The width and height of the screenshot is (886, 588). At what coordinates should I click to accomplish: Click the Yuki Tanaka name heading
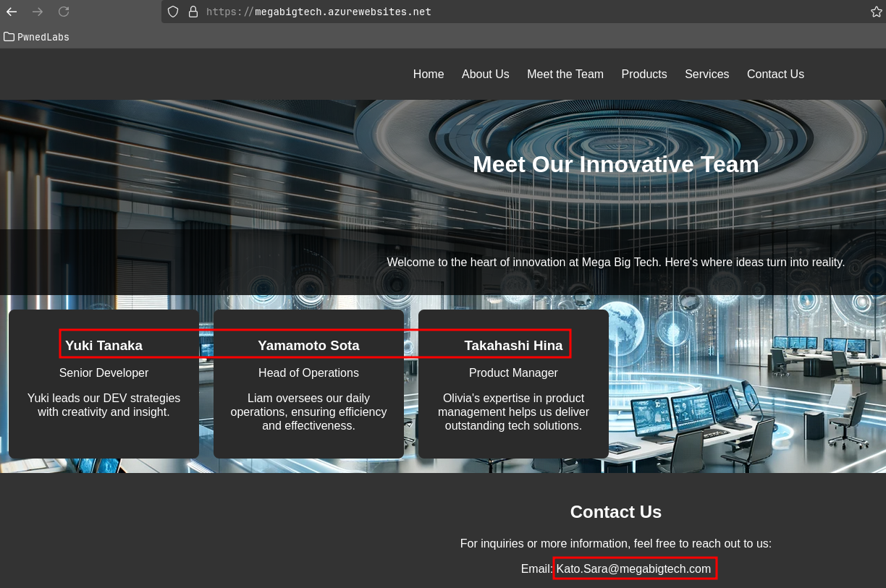point(104,345)
